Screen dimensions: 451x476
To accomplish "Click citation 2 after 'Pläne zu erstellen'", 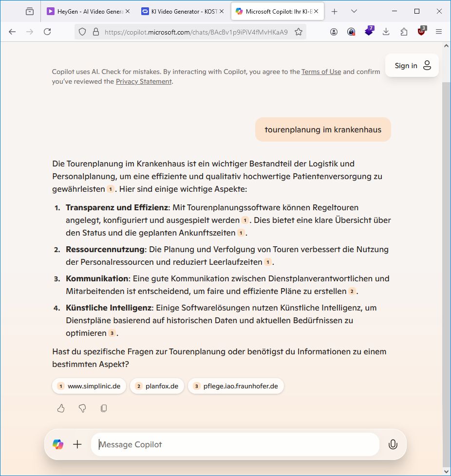I will [352, 292].
